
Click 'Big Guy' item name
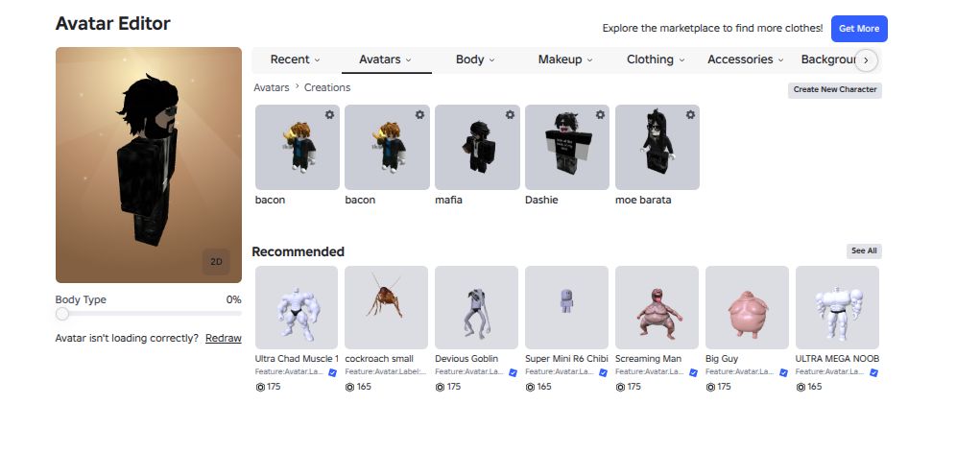coord(721,359)
